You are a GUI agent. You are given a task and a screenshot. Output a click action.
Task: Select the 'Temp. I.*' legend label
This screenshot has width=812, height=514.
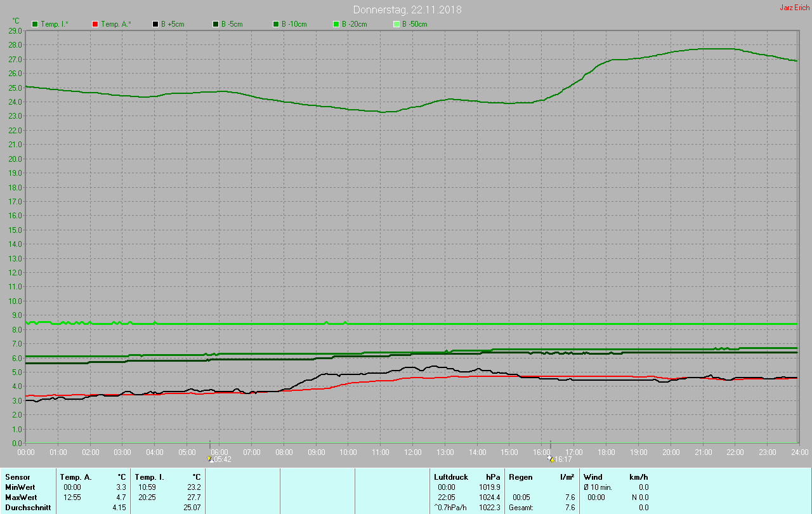point(56,24)
